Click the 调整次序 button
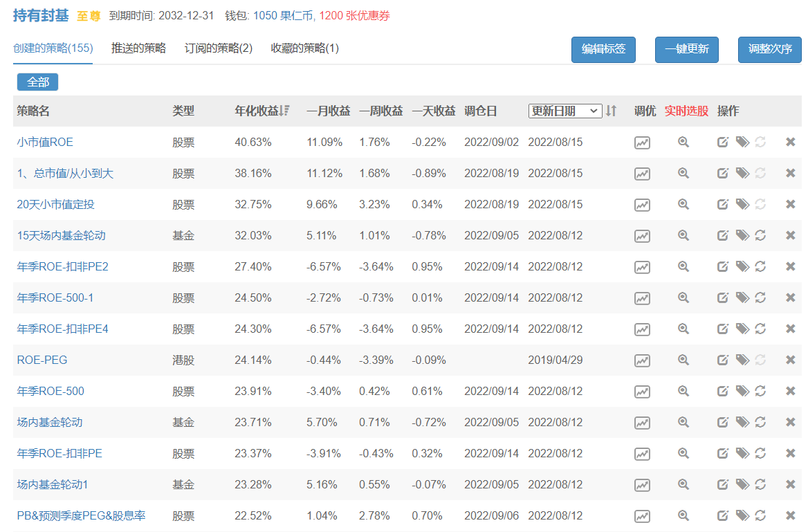The image size is (808, 532). (x=769, y=50)
